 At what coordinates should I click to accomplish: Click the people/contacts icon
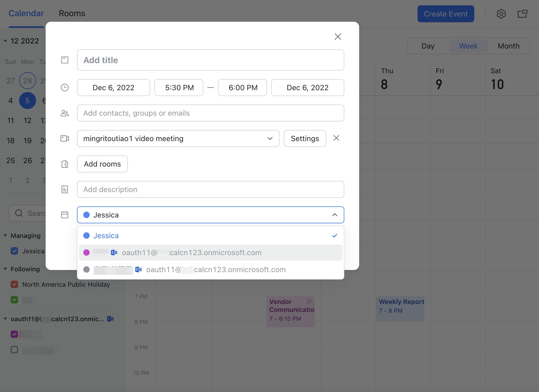(x=64, y=113)
